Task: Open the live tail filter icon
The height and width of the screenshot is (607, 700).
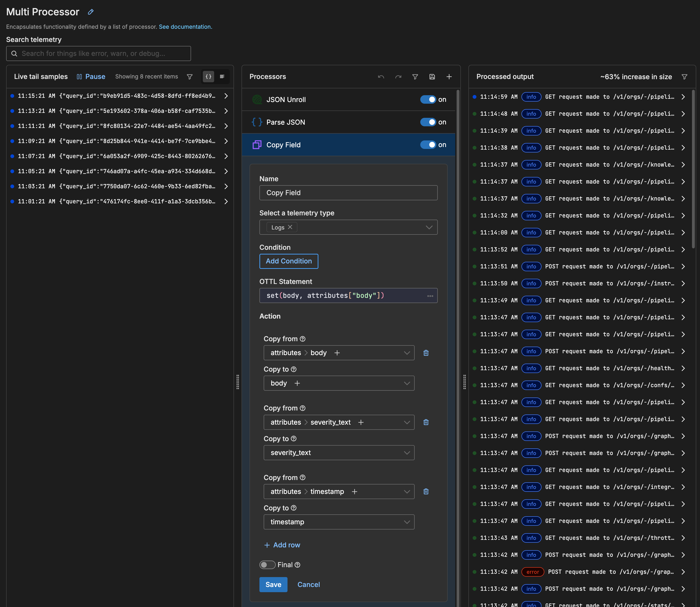Action: click(189, 77)
